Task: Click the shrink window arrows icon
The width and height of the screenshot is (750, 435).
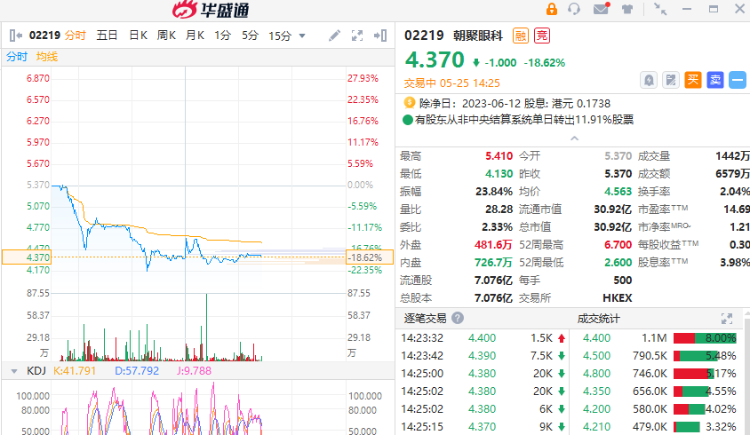Action: [x=660, y=9]
